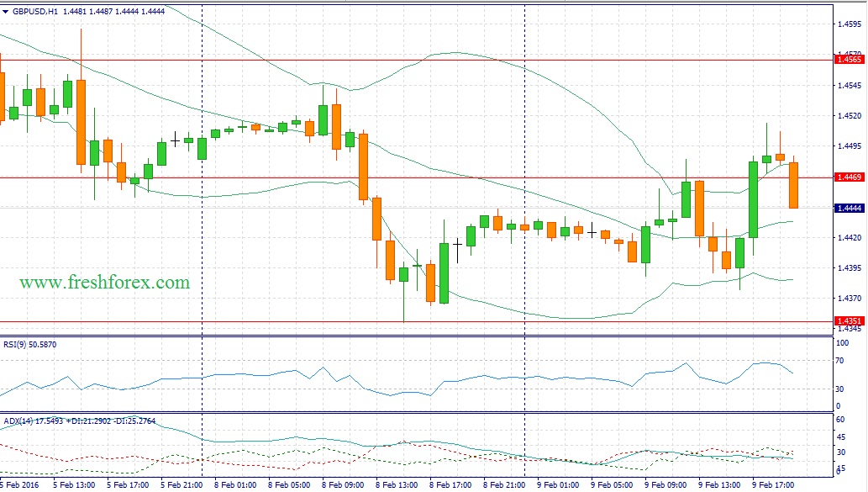Click the 8 Feb 01:00 time label
The width and height of the screenshot is (868, 492).
pyautogui.click(x=235, y=484)
